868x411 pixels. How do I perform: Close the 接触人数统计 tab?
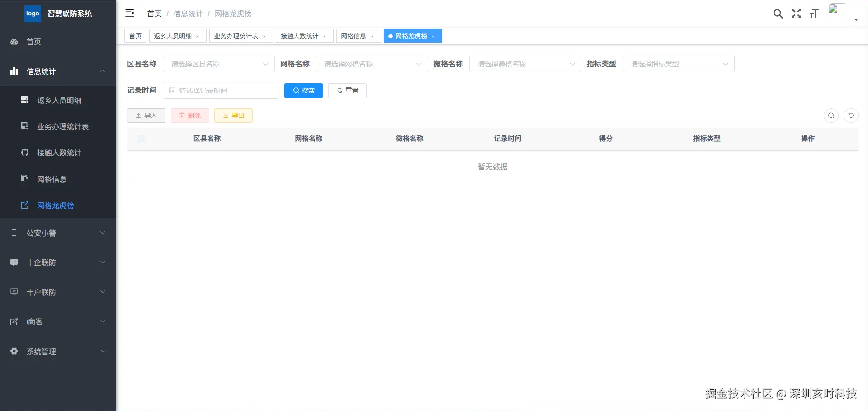click(325, 37)
